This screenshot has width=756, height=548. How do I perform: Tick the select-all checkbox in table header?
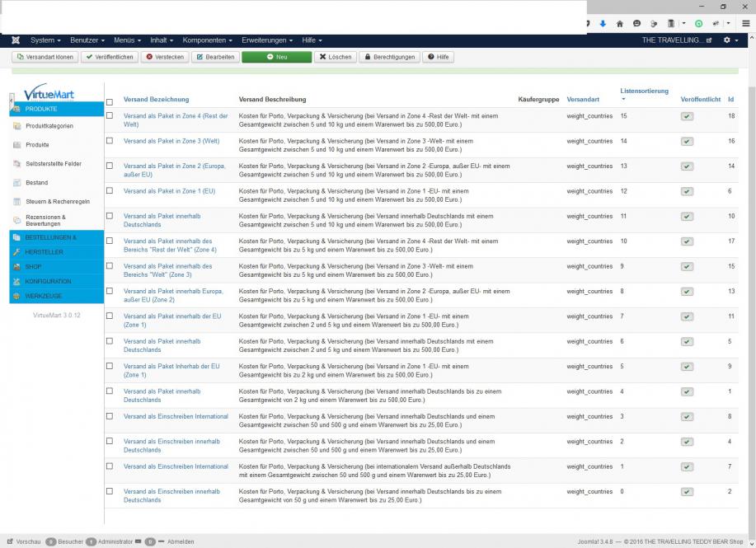point(110,102)
